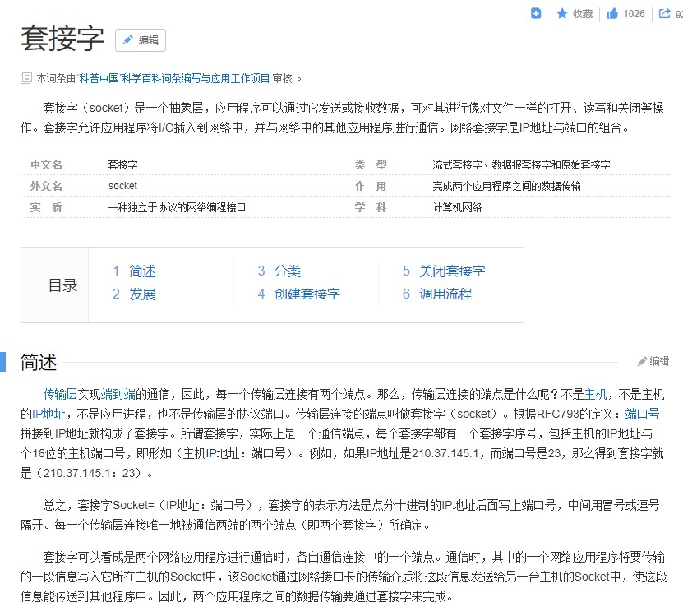683x616 pixels.
Task: Click the blue plus icon at top
Action: click(x=536, y=13)
